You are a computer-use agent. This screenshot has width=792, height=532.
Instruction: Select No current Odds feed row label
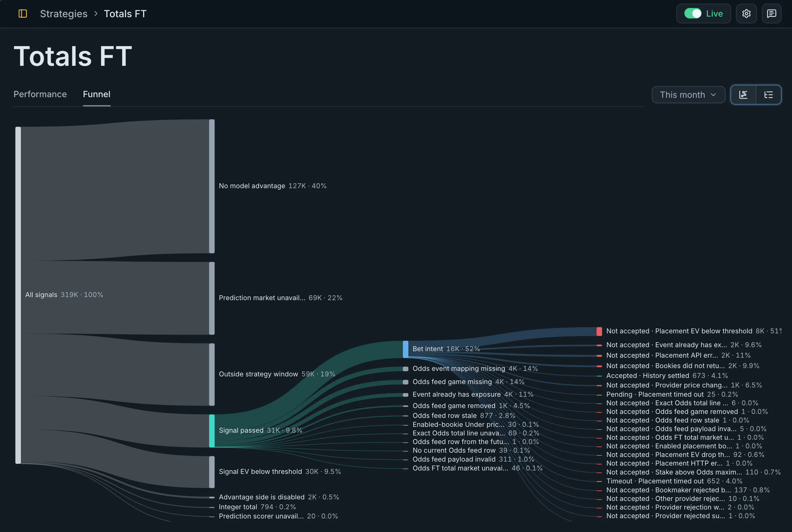coord(471,450)
